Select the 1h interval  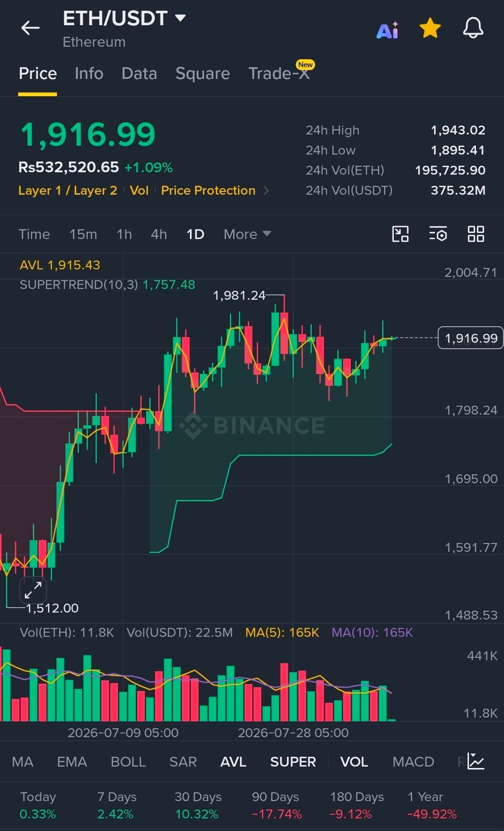coord(124,234)
